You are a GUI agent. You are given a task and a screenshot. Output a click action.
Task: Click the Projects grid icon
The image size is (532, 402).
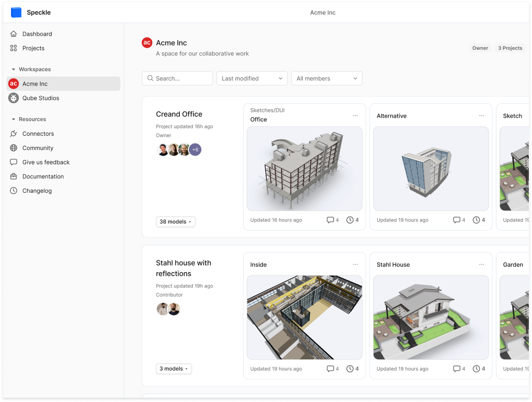pyautogui.click(x=13, y=48)
